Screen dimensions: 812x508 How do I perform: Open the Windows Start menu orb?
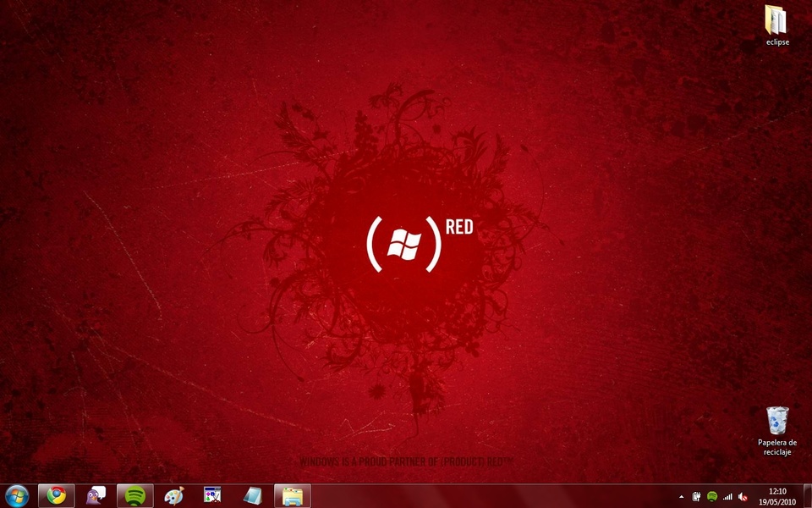pyautogui.click(x=17, y=496)
